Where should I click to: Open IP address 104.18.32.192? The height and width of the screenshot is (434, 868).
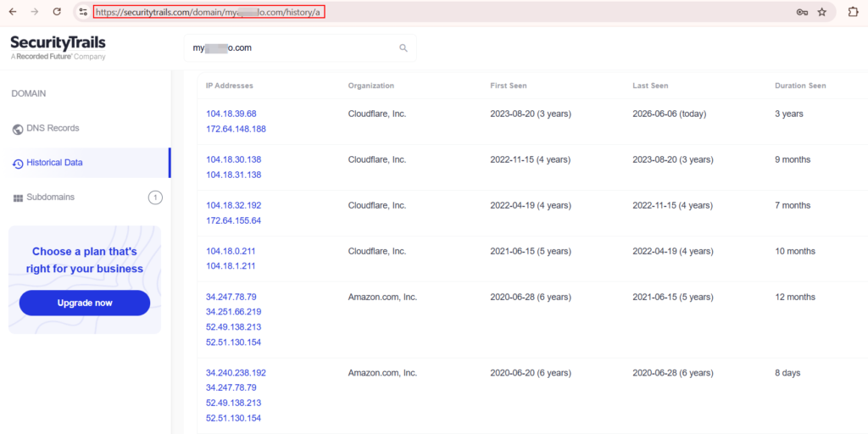234,205
